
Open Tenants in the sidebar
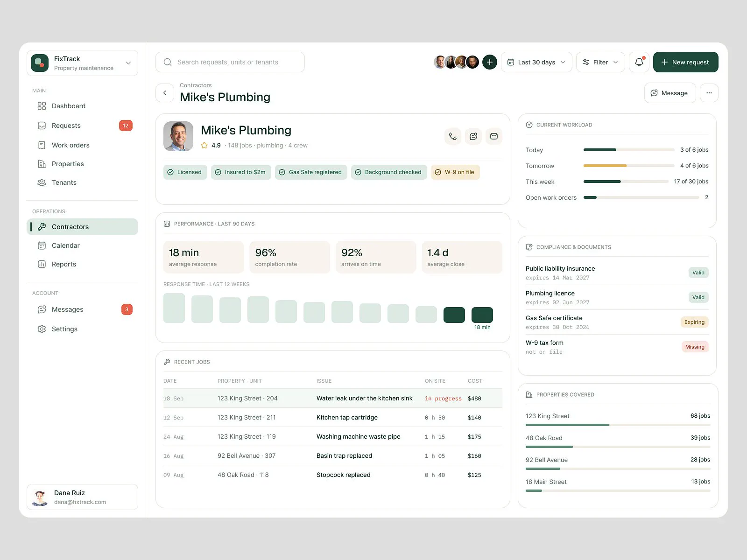click(82, 182)
